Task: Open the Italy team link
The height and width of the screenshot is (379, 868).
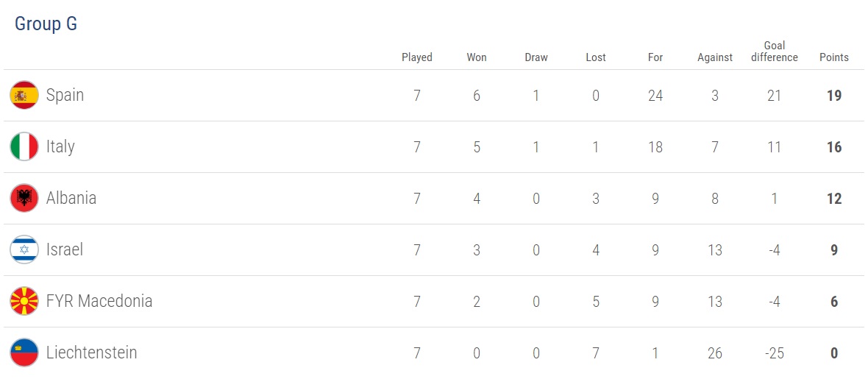Action: [60, 146]
